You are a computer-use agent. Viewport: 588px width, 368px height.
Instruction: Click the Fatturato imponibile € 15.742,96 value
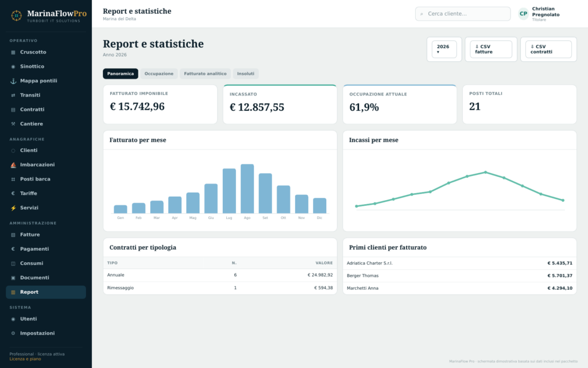coord(137,106)
